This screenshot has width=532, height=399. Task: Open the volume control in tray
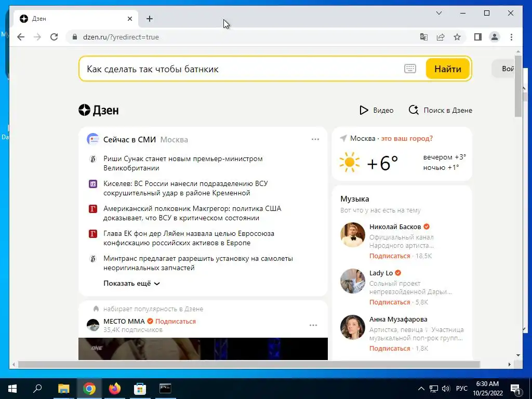pyautogui.click(x=446, y=389)
